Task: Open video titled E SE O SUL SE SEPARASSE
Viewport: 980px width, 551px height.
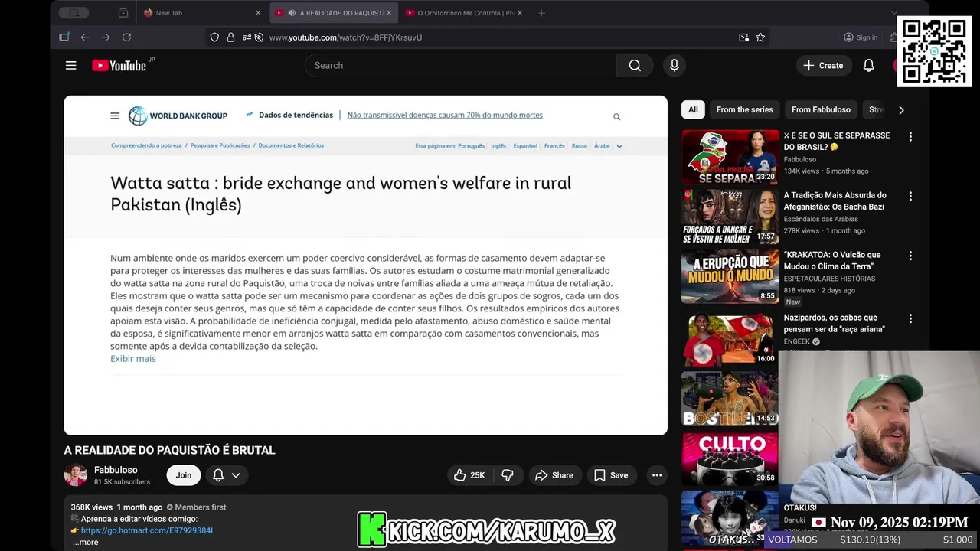Action: click(x=838, y=141)
